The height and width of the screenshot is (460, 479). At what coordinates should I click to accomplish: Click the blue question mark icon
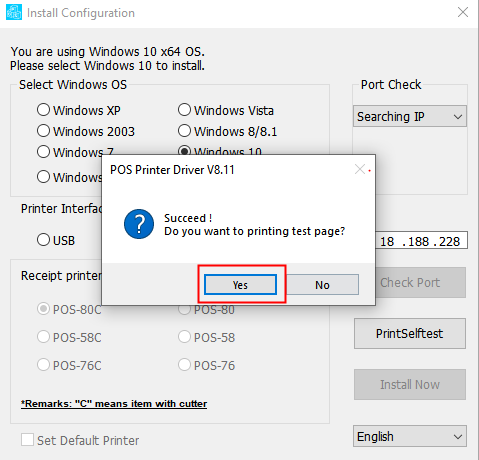pyautogui.click(x=139, y=224)
